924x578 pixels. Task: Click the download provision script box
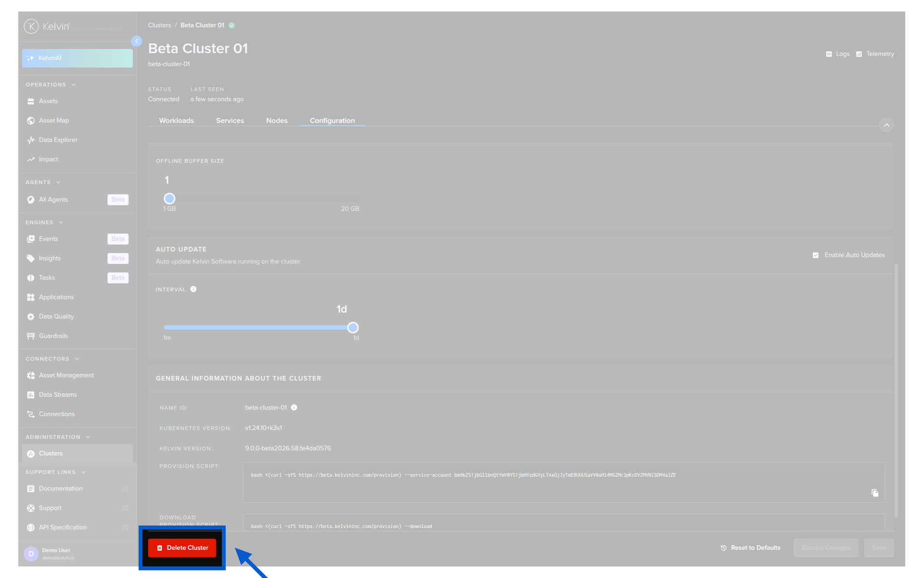pyautogui.click(x=564, y=523)
